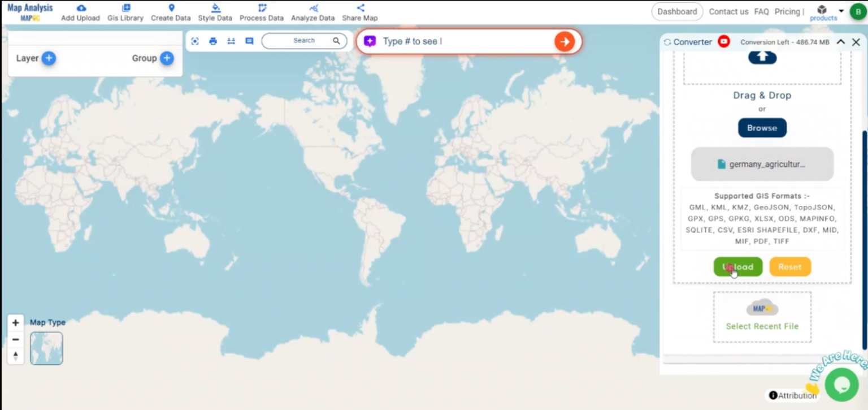
Task: Select the fullscreen extent icon
Action: (194, 41)
